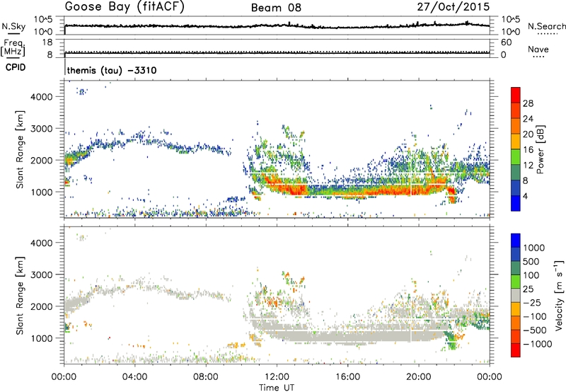The image size is (566, 392).
Task: Click the '500' tick on the Velocity colorbar
Action: coord(531,261)
